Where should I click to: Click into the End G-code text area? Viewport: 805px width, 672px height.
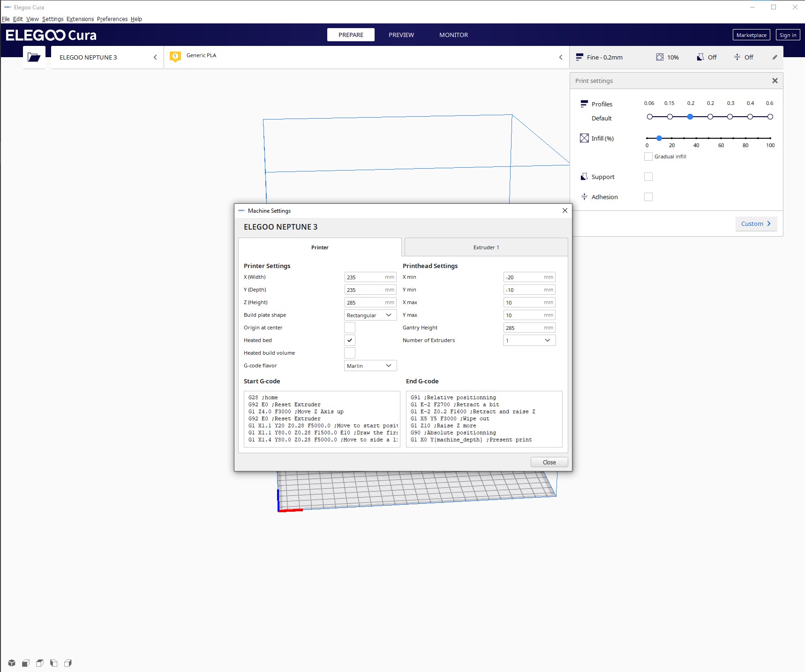(x=484, y=419)
